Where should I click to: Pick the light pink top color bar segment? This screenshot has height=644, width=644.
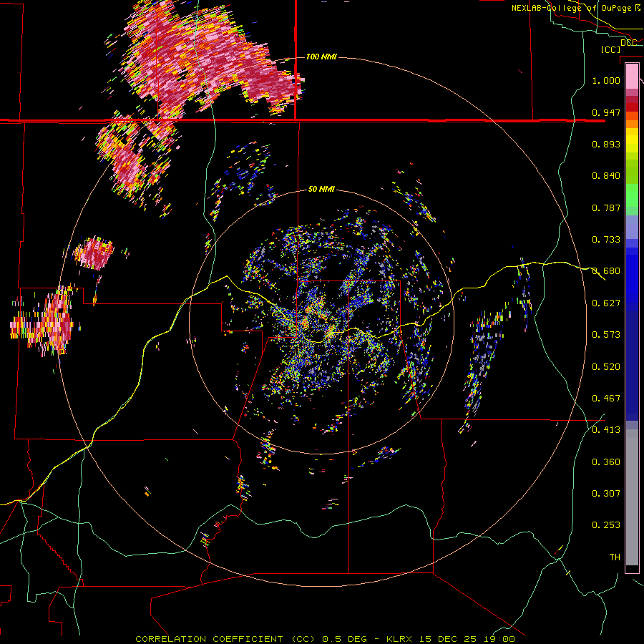click(632, 77)
